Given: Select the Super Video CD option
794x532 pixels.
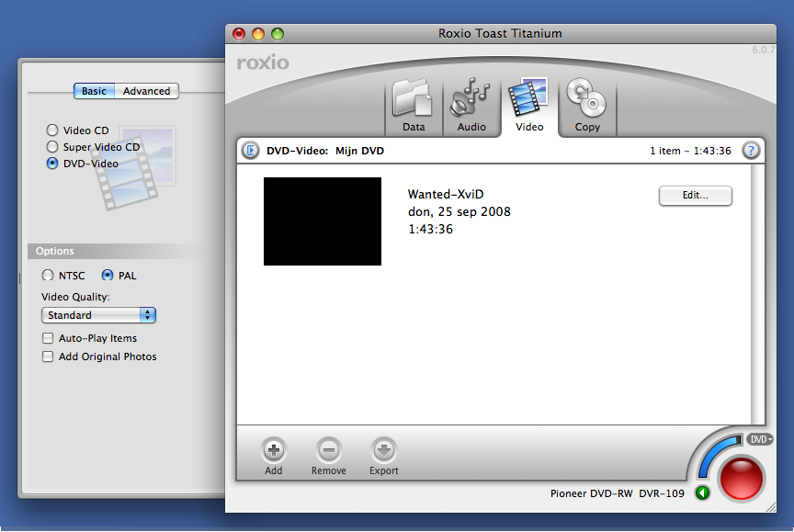Looking at the screenshot, I should [x=52, y=147].
